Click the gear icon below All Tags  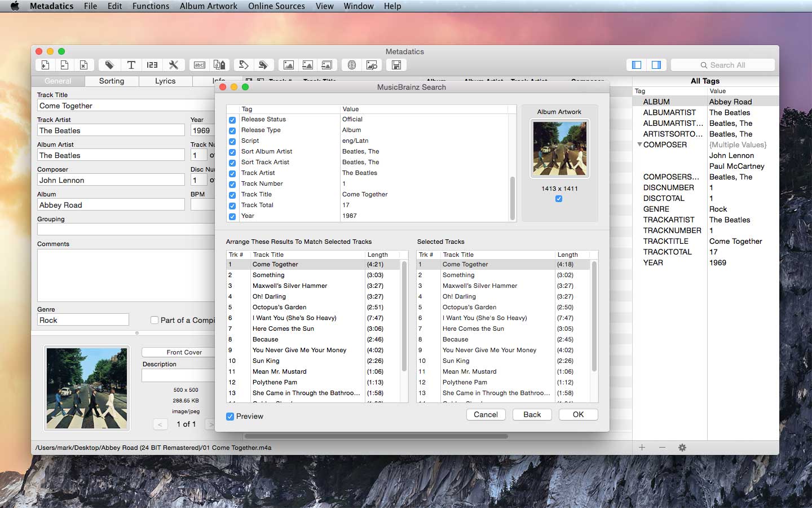pyautogui.click(x=682, y=448)
